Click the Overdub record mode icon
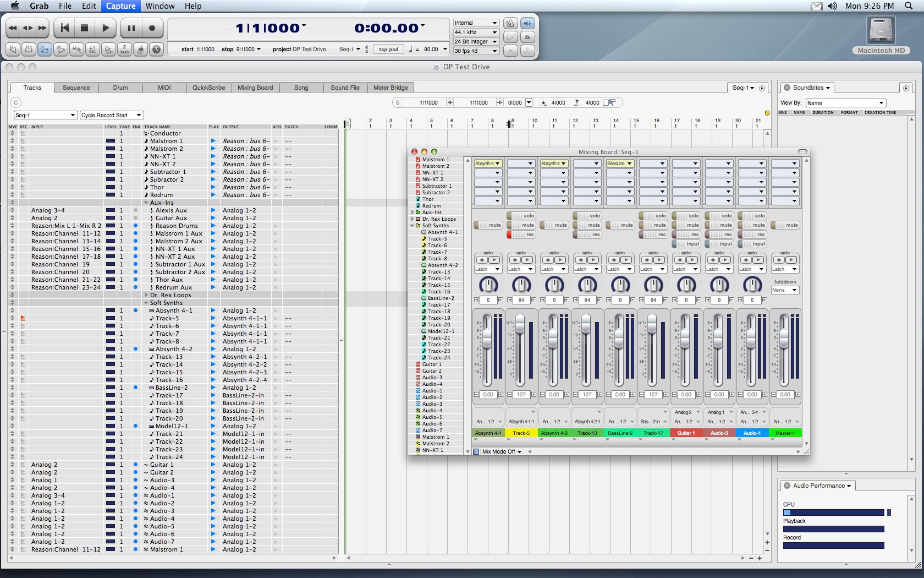Viewport: 924px width, 578px height. pyautogui.click(x=109, y=50)
